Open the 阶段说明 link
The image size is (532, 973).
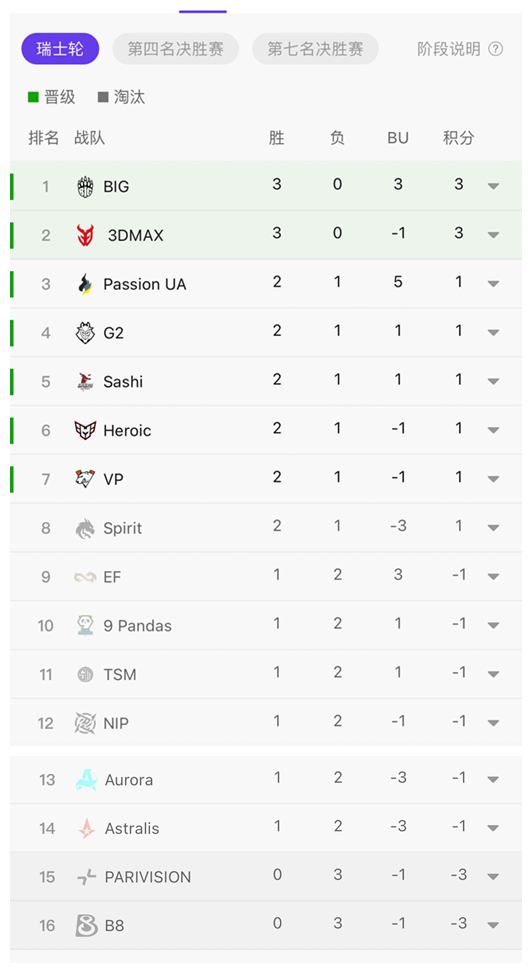pos(449,49)
